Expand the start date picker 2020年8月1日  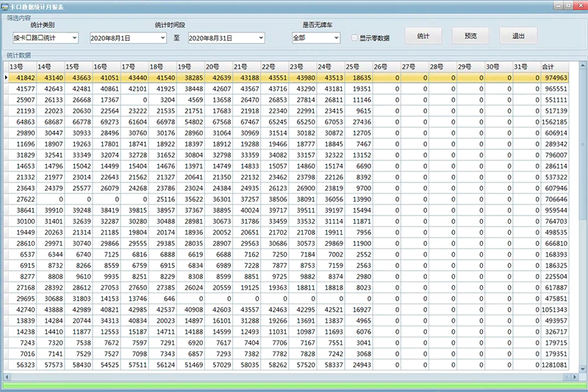coord(162,38)
